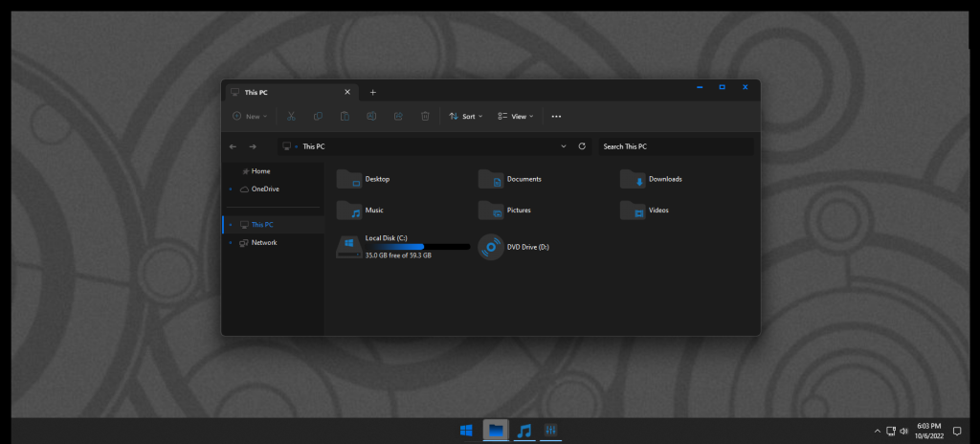Open the notification center icon
The image size is (980, 444).
click(x=956, y=431)
